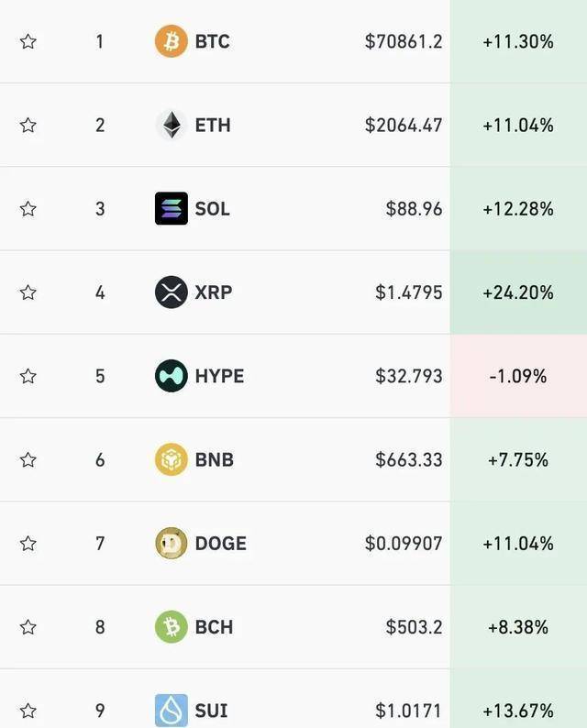Toggle favorite star for DOGE

coord(28,543)
